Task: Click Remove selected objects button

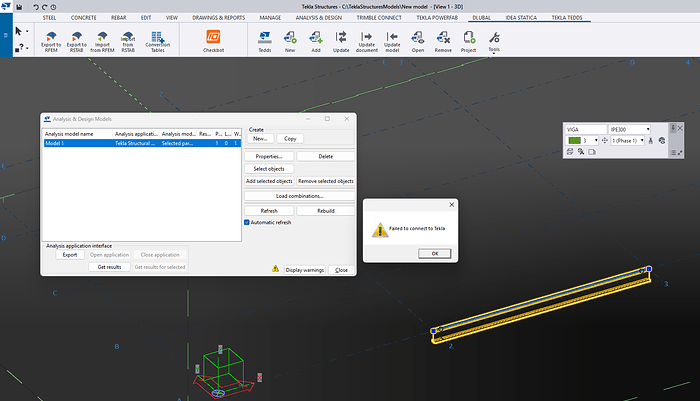Action: 326,181
